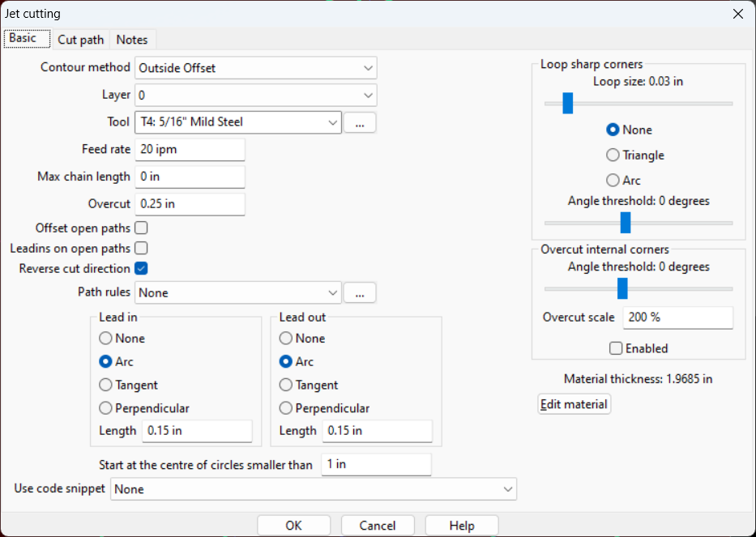Confirm with the OK button
Screen dimensions: 756x537
pos(293,526)
